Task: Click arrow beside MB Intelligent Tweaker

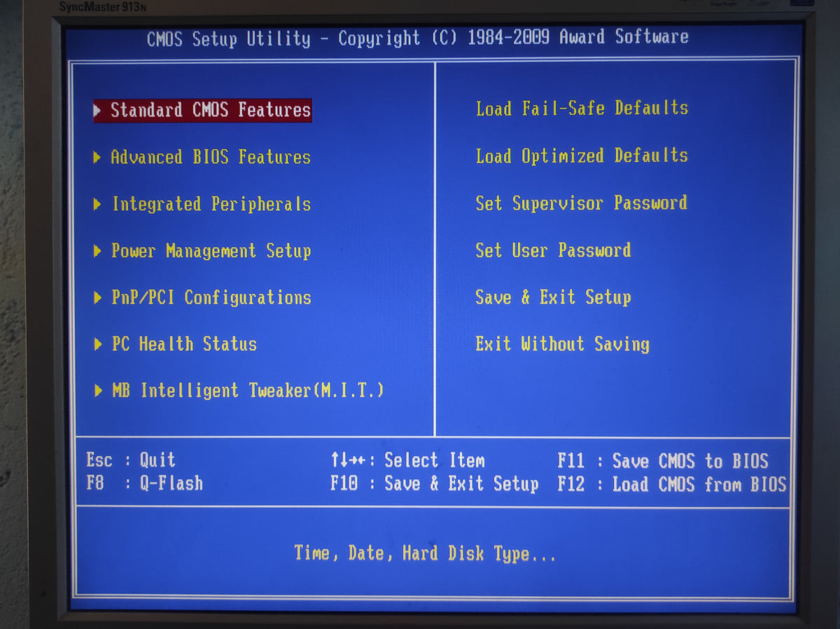Action: [x=97, y=391]
